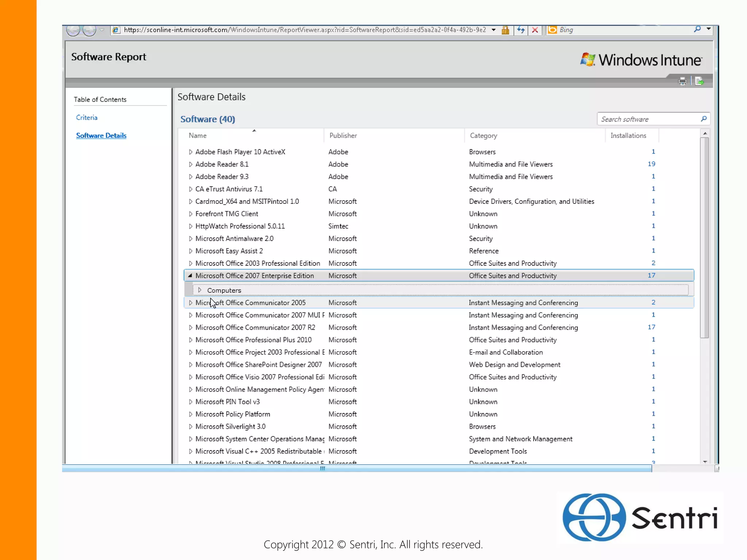Sort by the Installations column header
The height and width of the screenshot is (560, 747).
point(628,136)
